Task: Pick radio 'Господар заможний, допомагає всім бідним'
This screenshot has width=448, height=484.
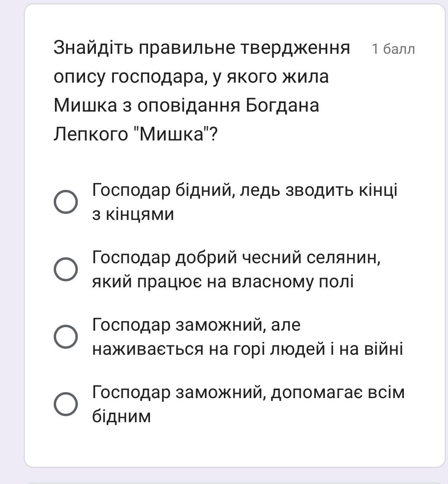Action: (66, 404)
